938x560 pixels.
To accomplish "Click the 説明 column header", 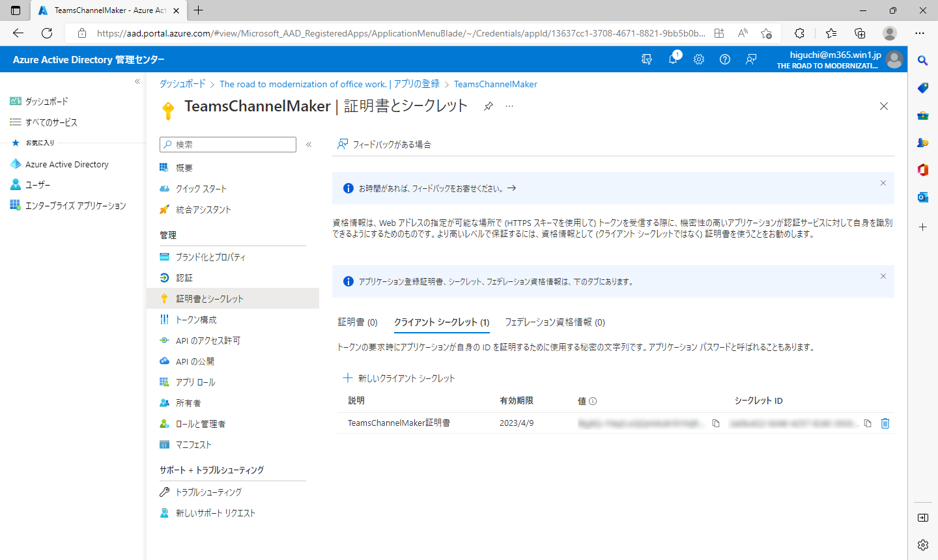I will click(x=356, y=401).
